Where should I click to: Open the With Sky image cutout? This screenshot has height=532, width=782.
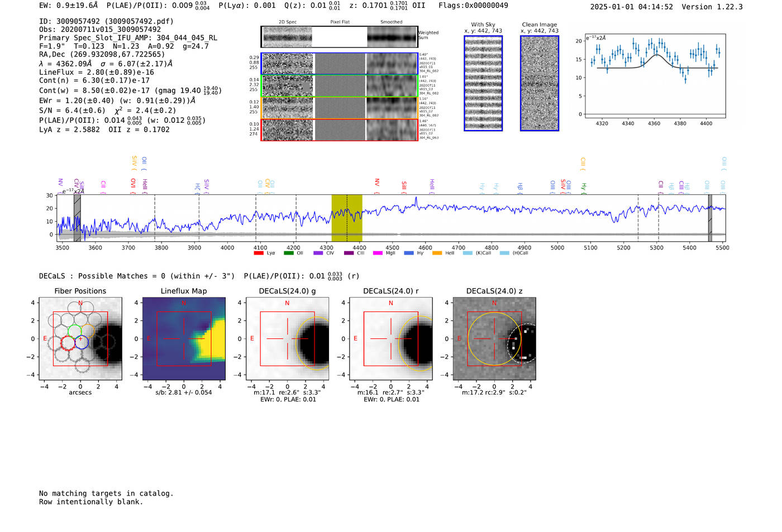(x=483, y=83)
